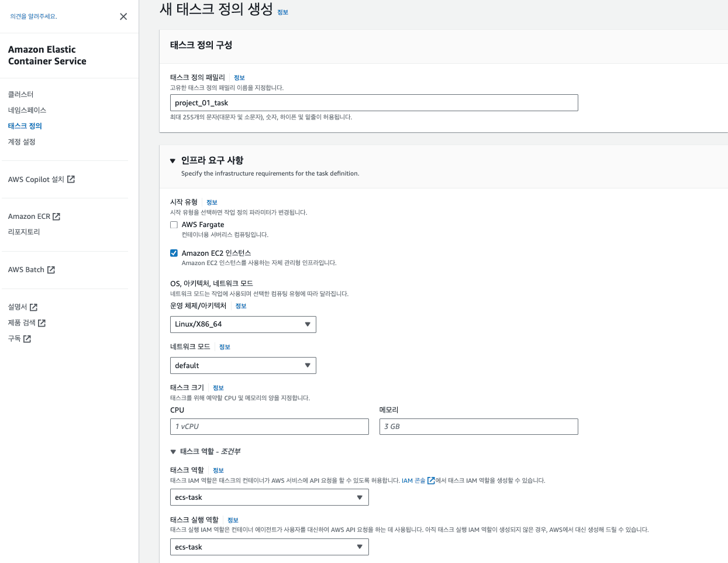This screenshot has height=563, width=728.
Task: Open 네임스페이스 in the sidebar
Action: tap(27, 110)
